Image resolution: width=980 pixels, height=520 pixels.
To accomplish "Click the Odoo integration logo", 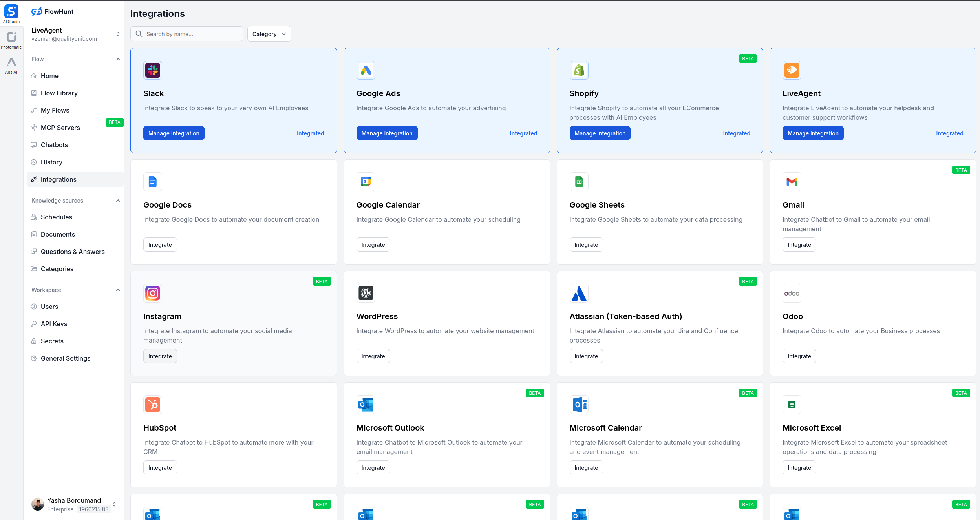I will tap(792, 293).
